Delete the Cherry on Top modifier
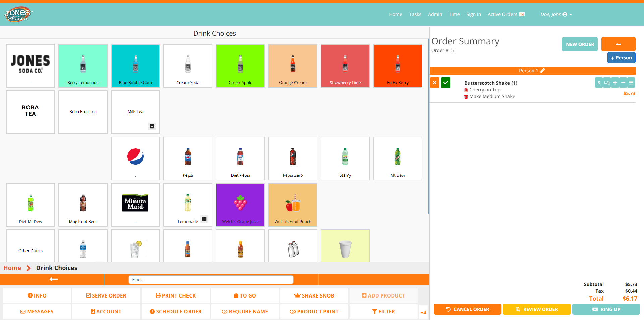Viewport: 644px width, 320px height. (x=466, y=90)
